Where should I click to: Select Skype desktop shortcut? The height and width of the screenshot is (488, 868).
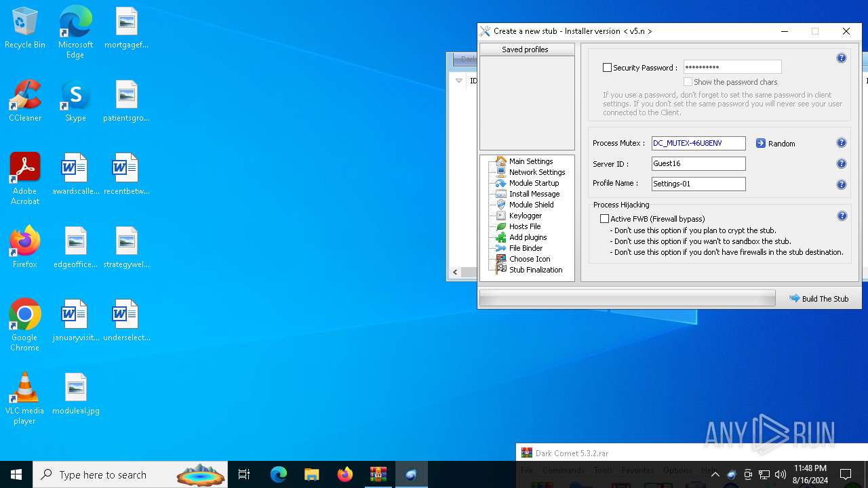(75, 102)
